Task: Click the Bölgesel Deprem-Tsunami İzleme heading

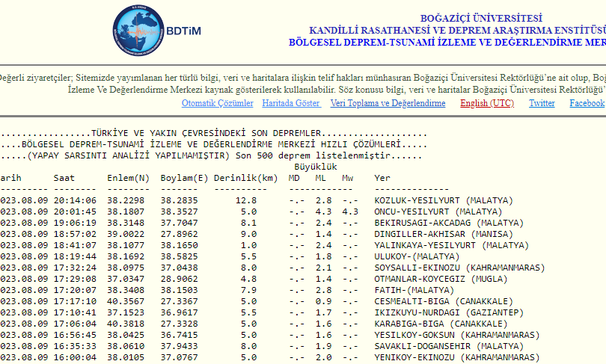Action: (447, 43)
